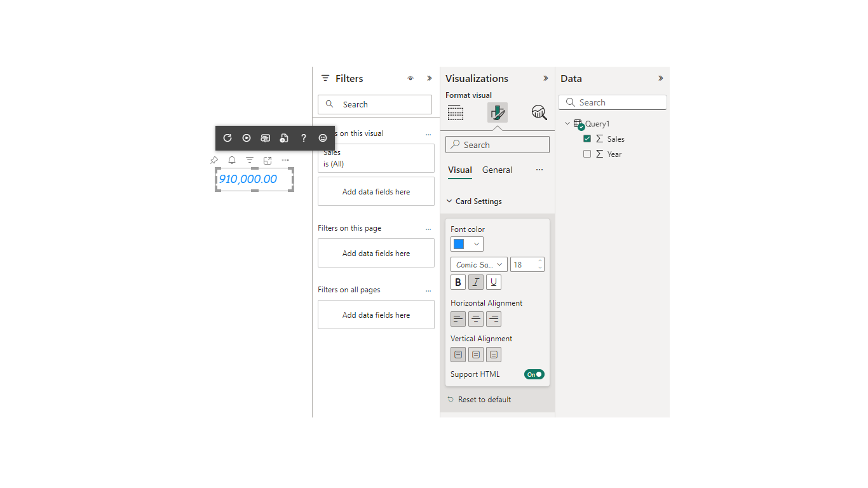Screen dimensions: 868x488
Task: Click Add data fields under all pages filters
Action: point(376,315)
